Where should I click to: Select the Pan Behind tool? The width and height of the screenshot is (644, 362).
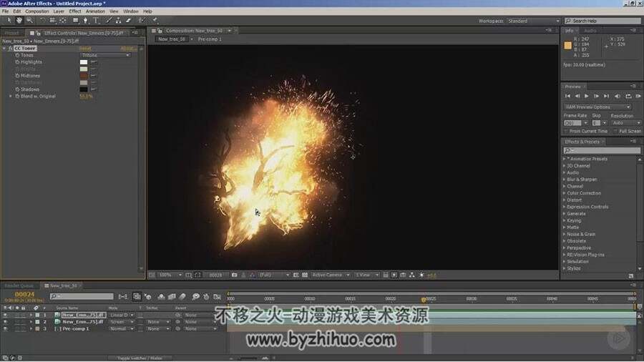(62, 20)
